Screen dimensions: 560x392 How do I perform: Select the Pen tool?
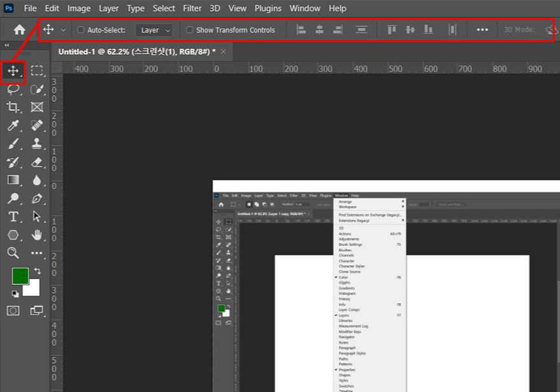37,198
